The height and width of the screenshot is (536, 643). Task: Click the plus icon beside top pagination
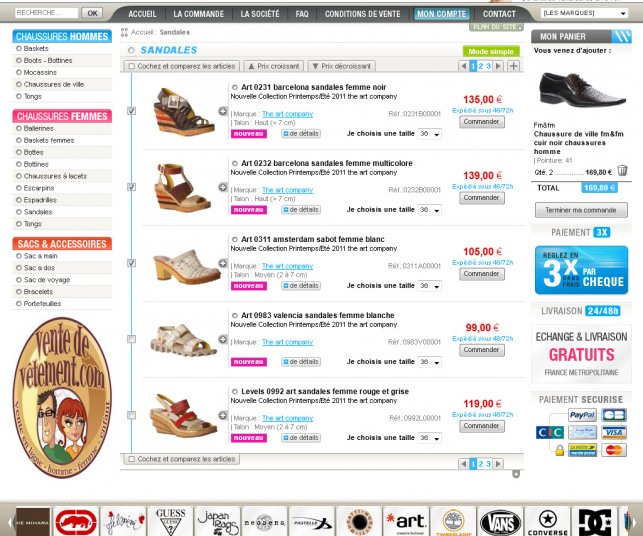tap(513, 66)
